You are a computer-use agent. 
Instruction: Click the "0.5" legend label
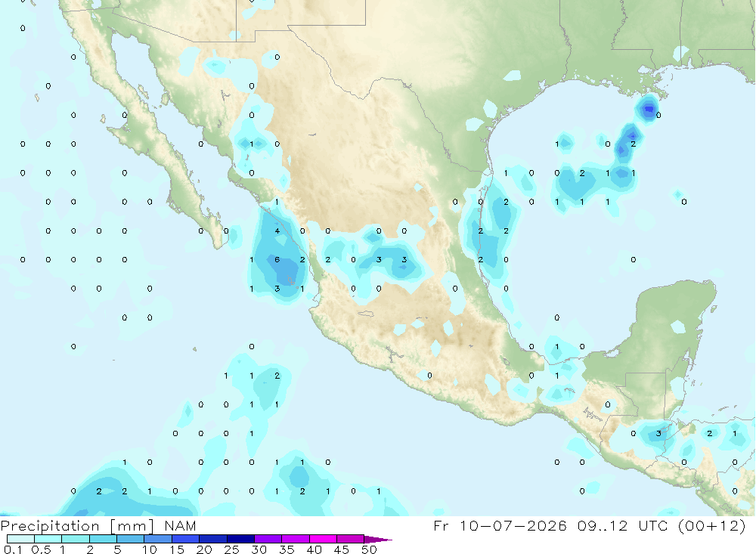(41, 549)
